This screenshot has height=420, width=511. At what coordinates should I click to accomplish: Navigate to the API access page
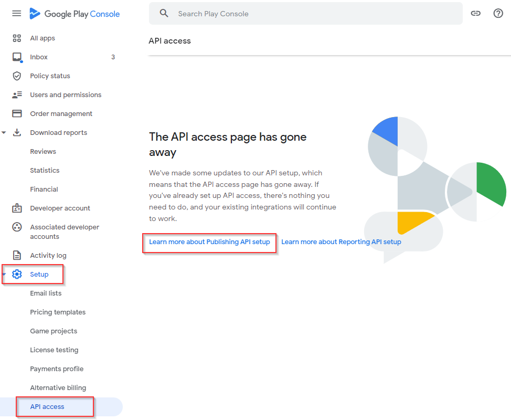click(x=47, y=406)
